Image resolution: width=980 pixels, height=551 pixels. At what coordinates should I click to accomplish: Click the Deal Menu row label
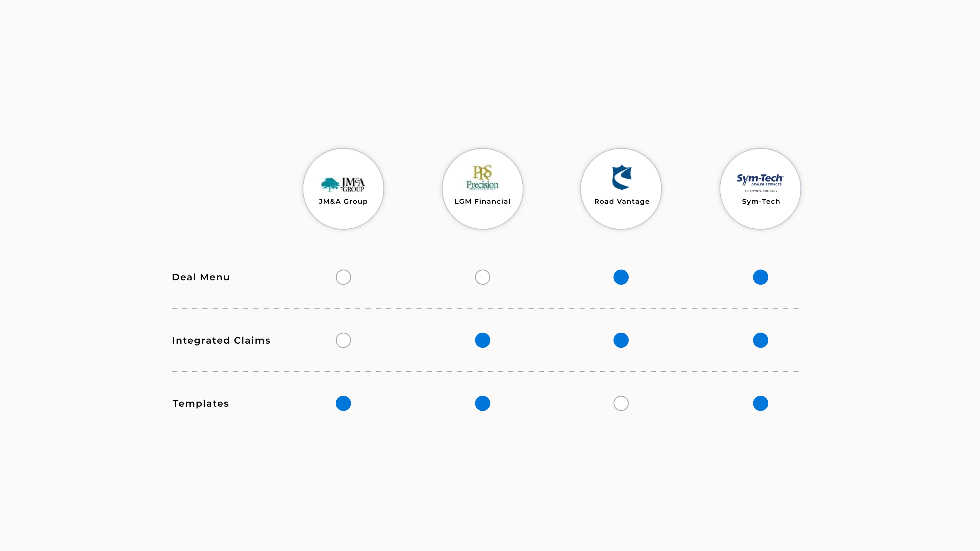click(201, 277)
